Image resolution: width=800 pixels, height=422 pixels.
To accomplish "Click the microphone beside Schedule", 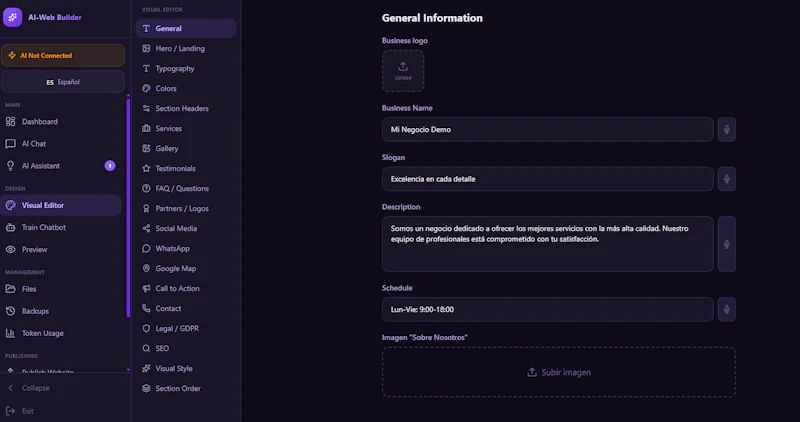I will point(727,309).
